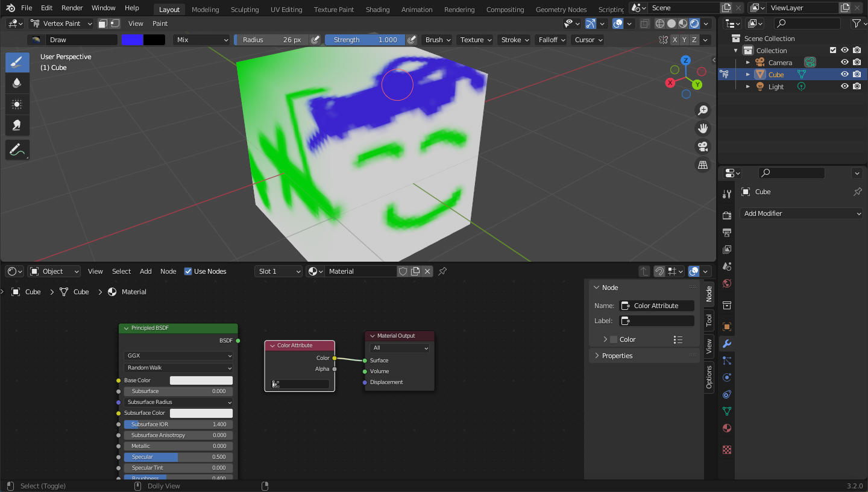868x492 pixels.
Task: Hide Cube in viewport
Action: (844, 74)
